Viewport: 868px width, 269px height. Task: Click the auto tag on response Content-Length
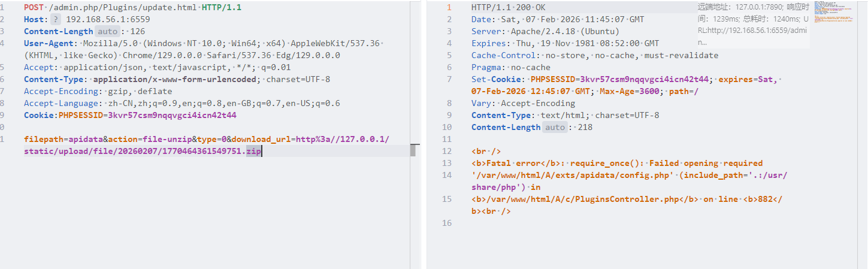coord(555,127)
